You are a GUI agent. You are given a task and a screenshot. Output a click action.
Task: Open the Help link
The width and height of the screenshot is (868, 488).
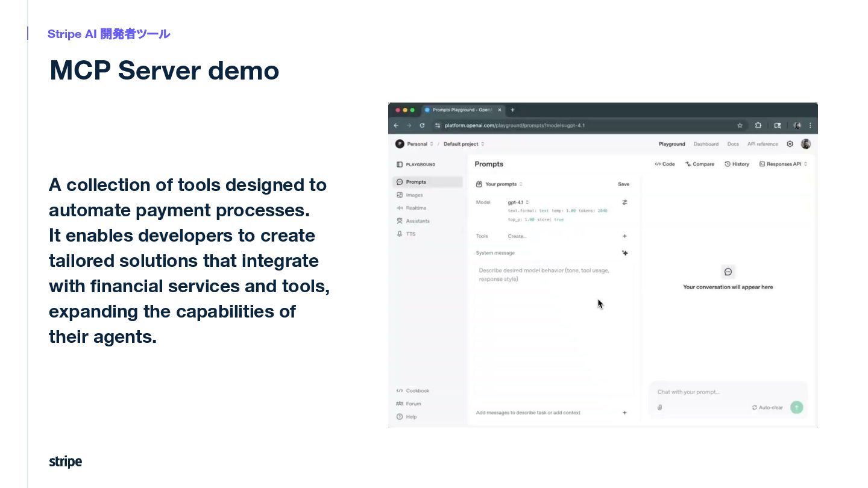pyautogui.click(x=406, y=417)
